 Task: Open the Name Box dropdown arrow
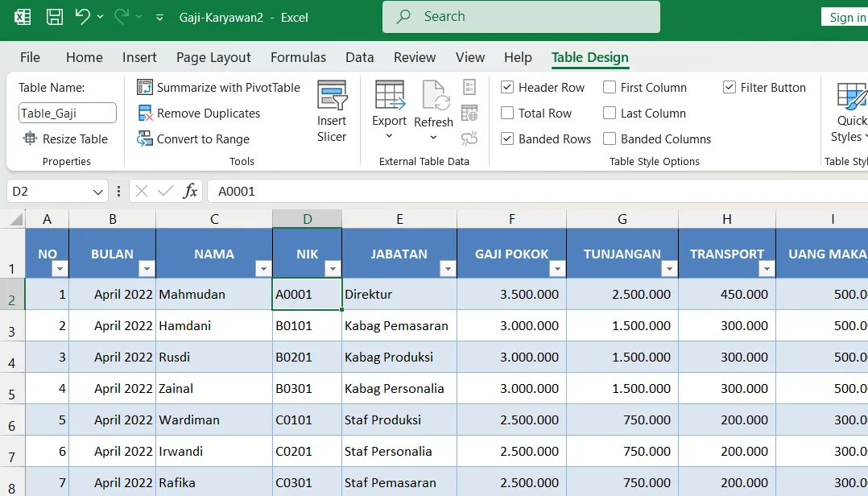(98, 192)
